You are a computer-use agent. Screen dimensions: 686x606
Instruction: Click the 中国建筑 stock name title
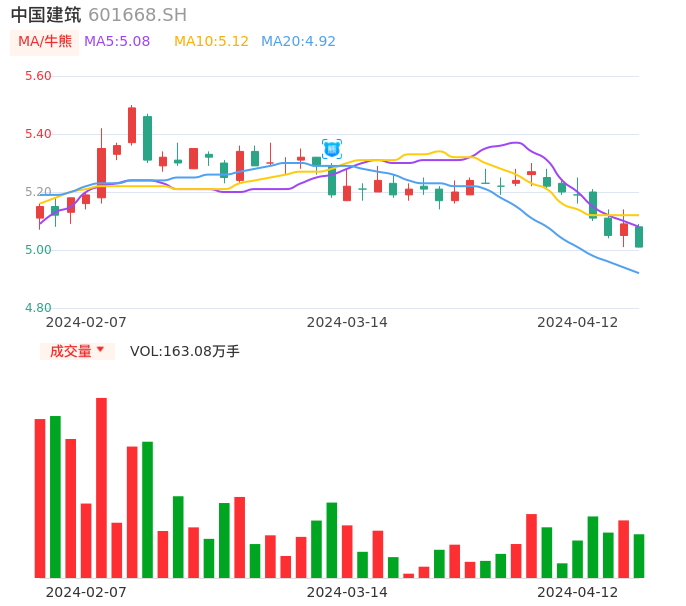(46, 15)
